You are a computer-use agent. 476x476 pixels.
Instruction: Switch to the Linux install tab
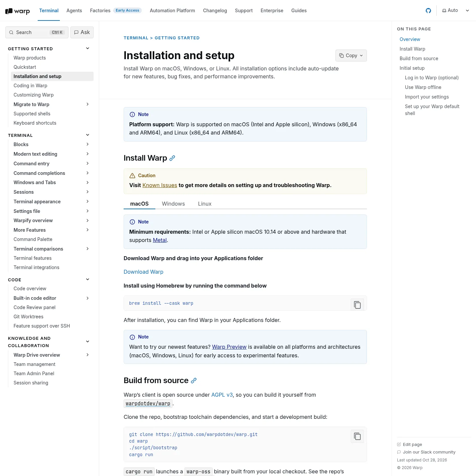tap(205, 204)
